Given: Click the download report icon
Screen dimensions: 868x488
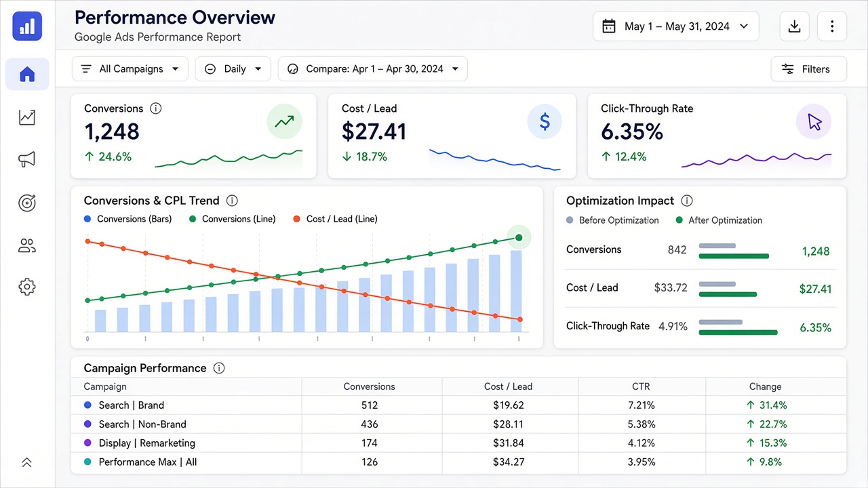Looking at the screenshot, I should click(x=795, y=26).
